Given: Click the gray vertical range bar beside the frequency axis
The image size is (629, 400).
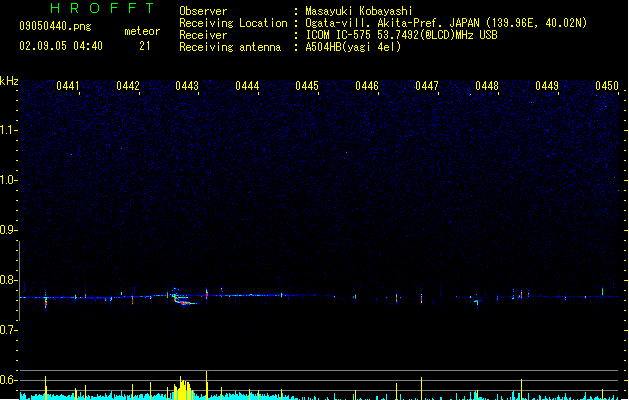Looking at the screenshot, I should [19, 281].
